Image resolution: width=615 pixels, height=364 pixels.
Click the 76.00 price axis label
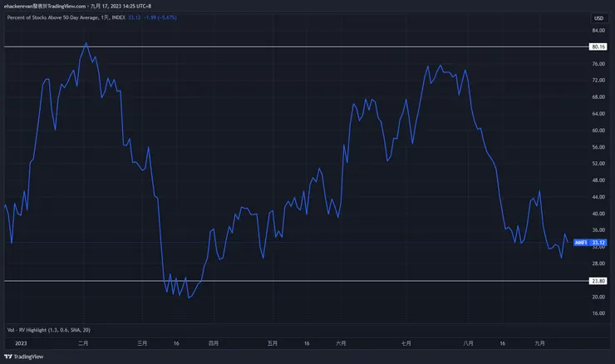coord(598,63)
